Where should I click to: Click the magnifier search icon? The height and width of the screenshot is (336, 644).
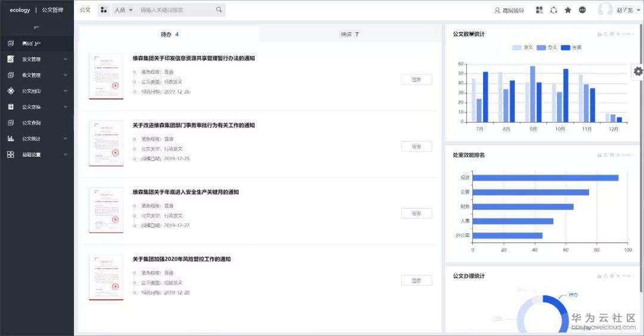pyautogui.click(x=219, y=10)
